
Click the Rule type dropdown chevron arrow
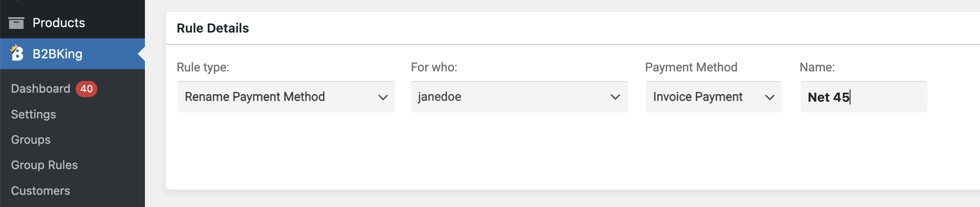[383, 97]
